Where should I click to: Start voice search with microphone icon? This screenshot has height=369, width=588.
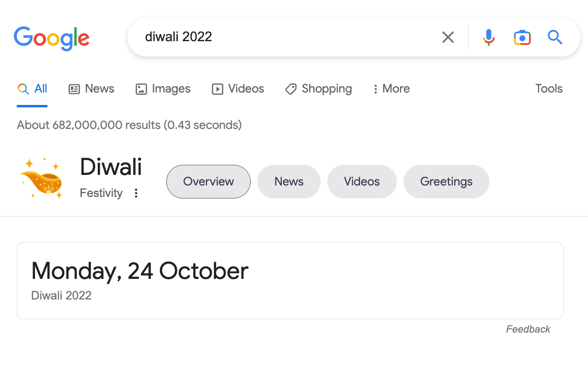488,37
